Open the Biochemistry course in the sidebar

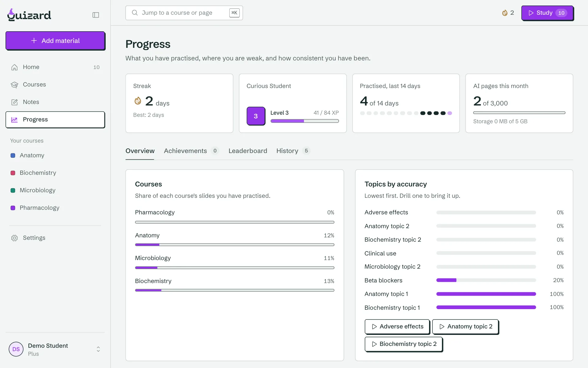pos(55,173)
